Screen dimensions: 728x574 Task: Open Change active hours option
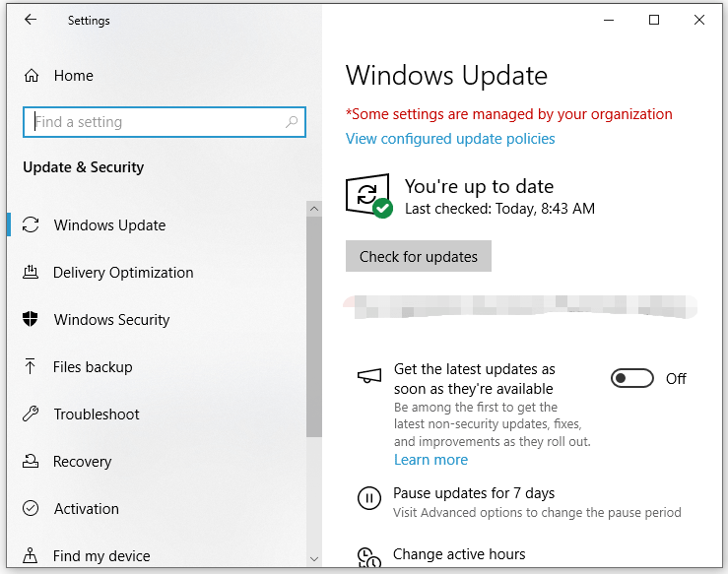click(459, 554)
